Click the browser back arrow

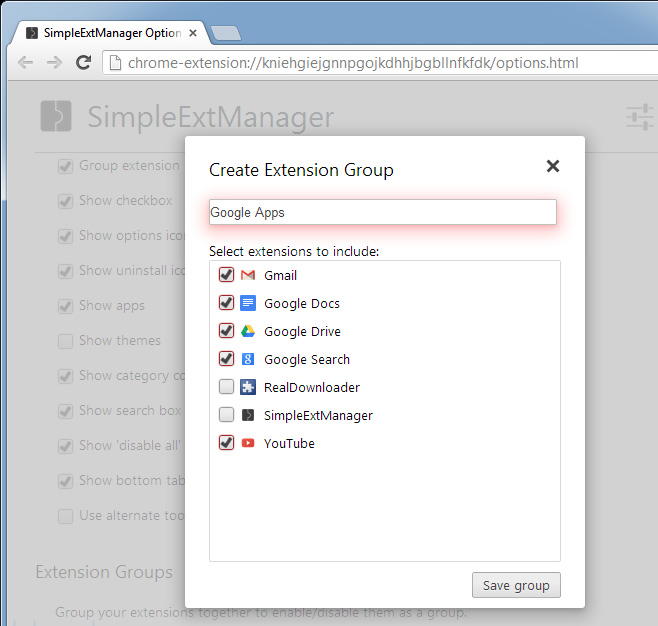(x=26, y=63)
